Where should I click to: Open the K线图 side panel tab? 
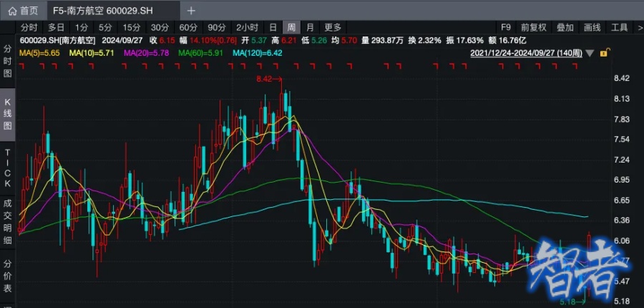7,115
